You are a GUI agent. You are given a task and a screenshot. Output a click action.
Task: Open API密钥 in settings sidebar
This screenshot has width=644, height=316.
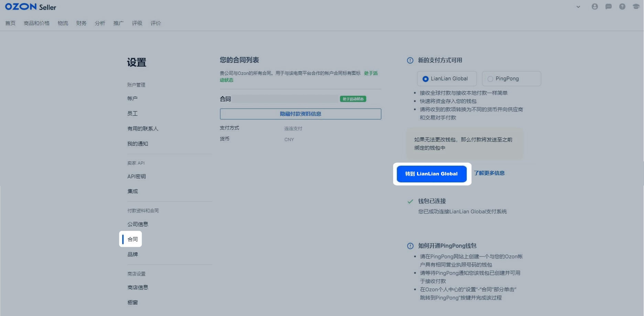(136, 176)
